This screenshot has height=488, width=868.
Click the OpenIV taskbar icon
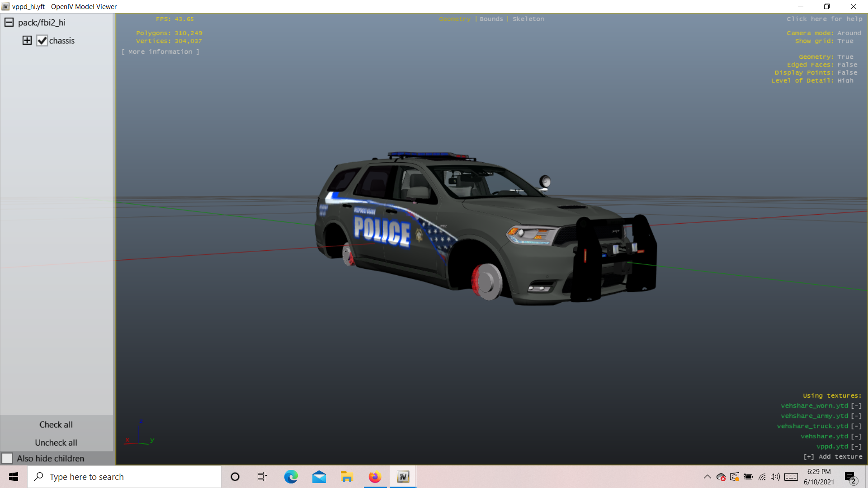403,477
